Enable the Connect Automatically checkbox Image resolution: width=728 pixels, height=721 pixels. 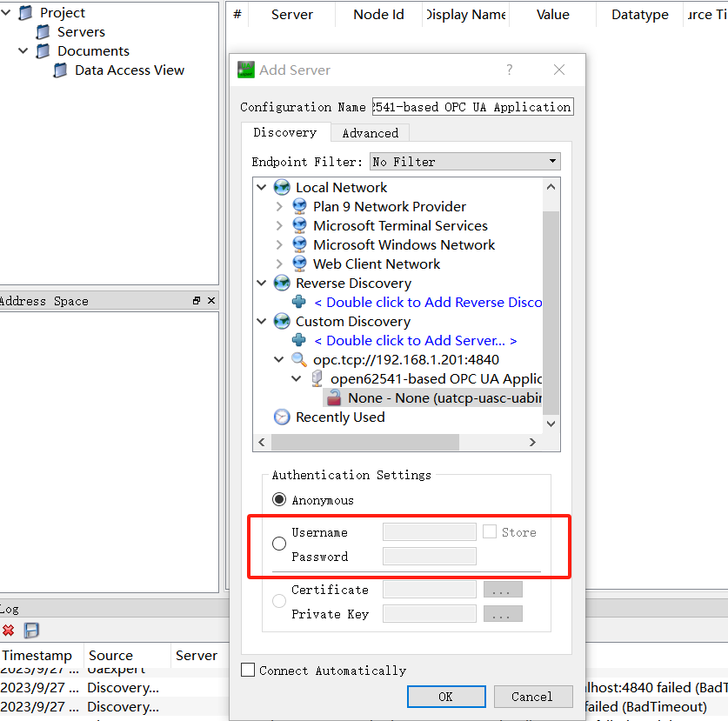(x=248, y=670)
